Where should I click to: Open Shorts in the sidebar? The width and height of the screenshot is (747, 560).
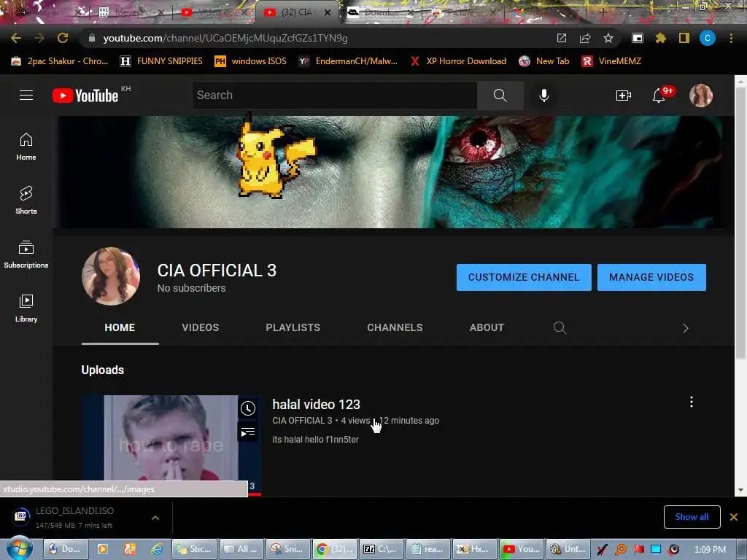[26, 201]
